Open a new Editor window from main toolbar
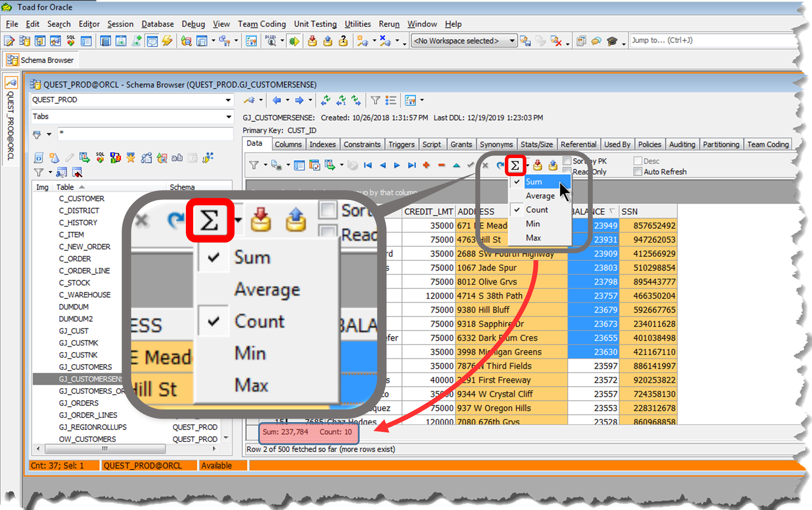 (x=9, y=41)
